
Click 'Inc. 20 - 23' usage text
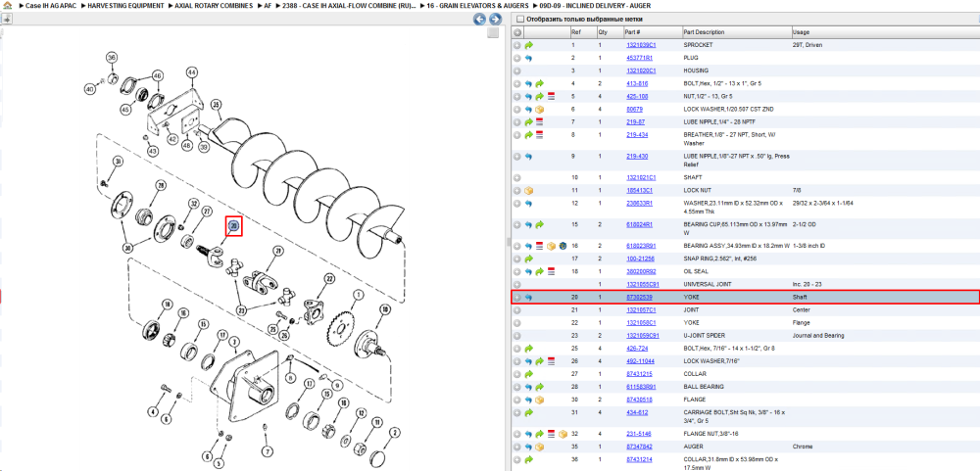(x=807, y=284)
